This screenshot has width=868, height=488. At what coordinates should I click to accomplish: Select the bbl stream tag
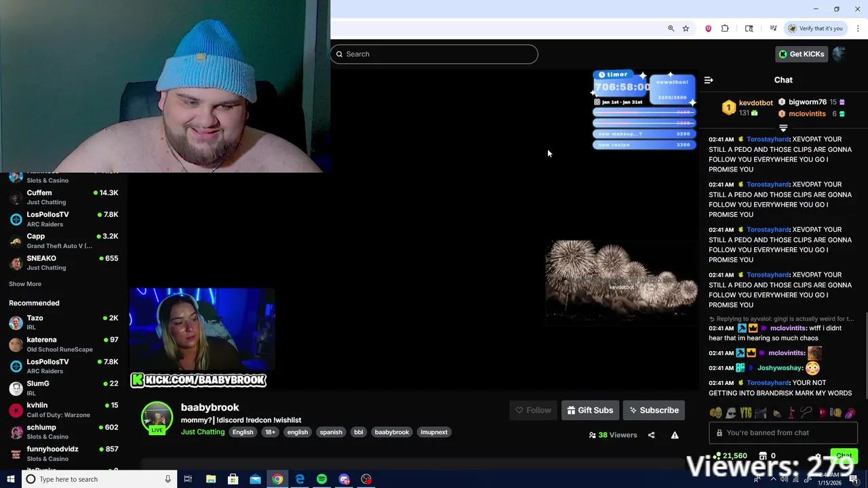358,432
